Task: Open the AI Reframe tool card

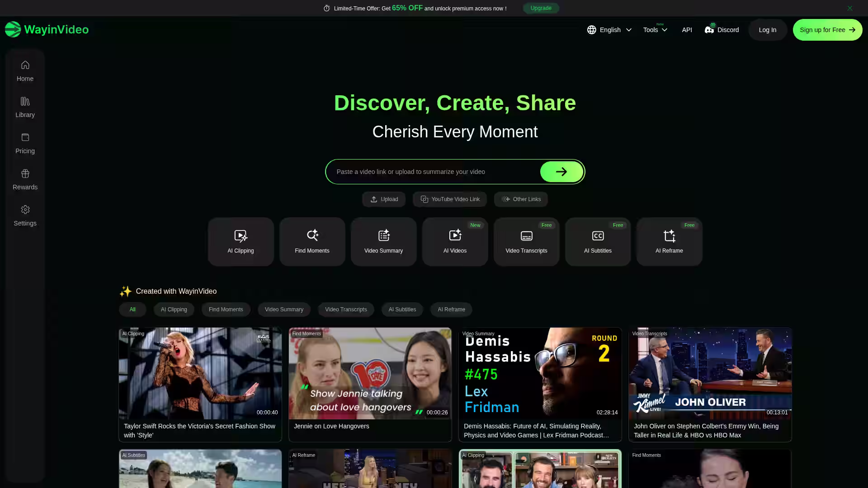Action: click(669, 242)
